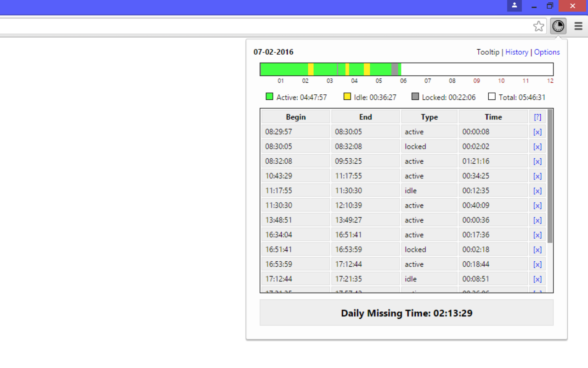The image size is (588, 368).
Task: Click the time tracker clock extension icon
Action: [x=558, y=26]
